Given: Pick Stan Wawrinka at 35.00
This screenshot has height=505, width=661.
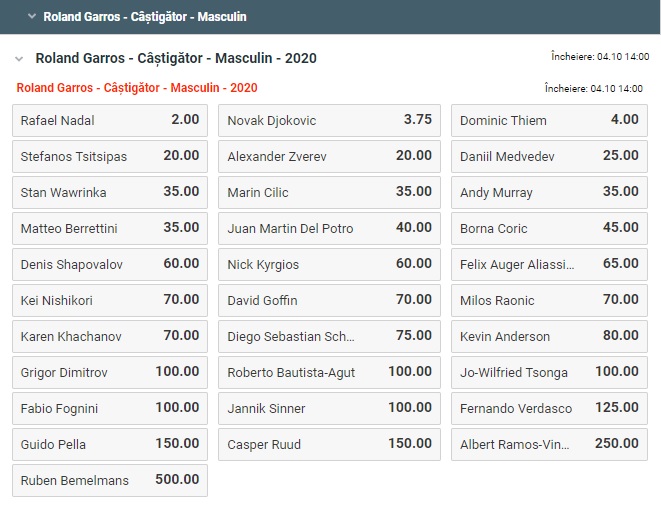Looking at the screenshot, I should tap(110, 192).
